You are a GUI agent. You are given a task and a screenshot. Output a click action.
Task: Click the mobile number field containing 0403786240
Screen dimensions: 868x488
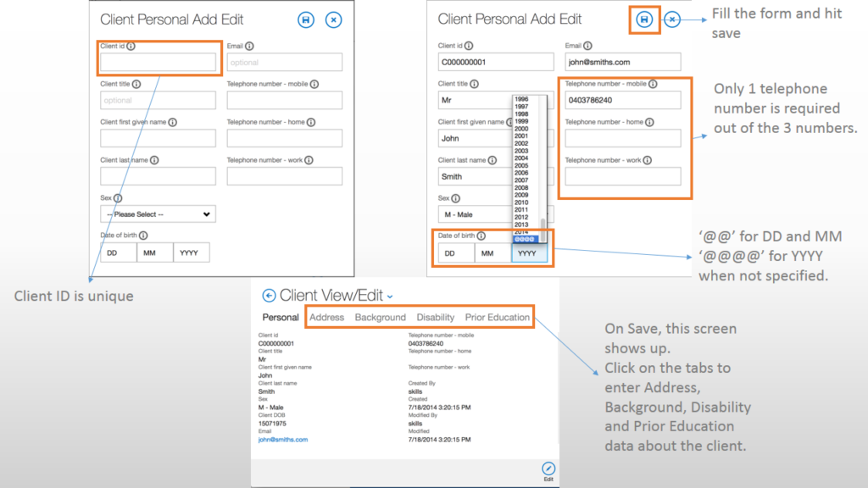(623, 100)
